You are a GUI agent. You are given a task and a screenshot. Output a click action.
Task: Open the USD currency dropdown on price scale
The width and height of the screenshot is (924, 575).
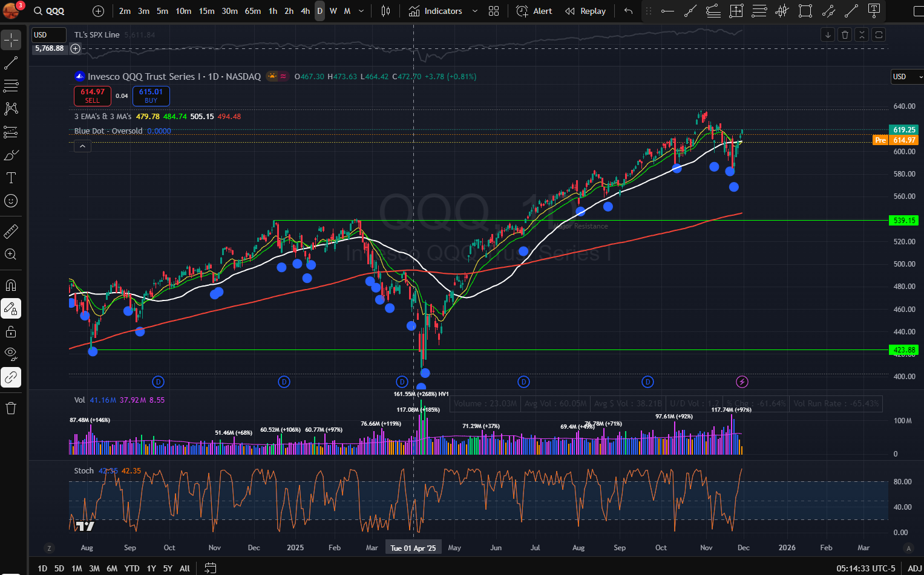tap(906, 77)
